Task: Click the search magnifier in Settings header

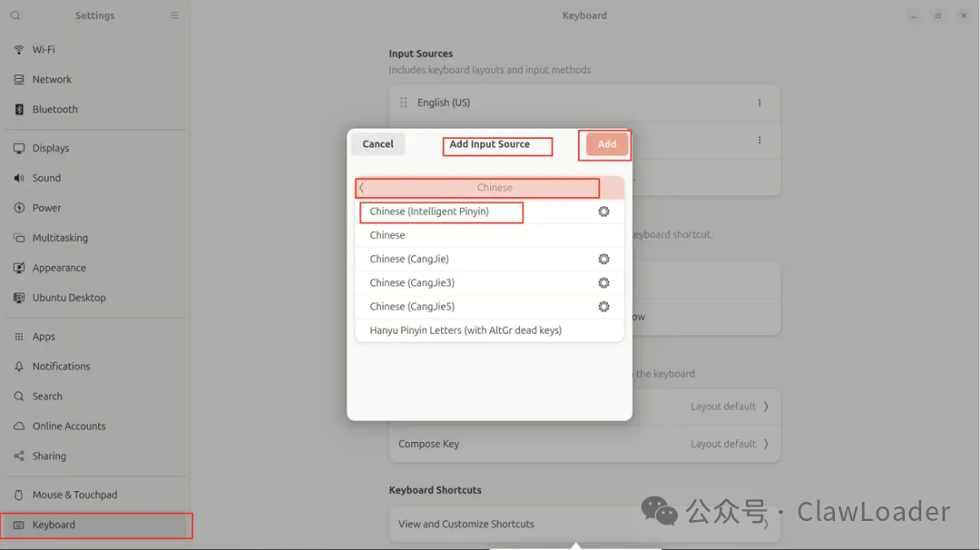Action: click(15, 15)
